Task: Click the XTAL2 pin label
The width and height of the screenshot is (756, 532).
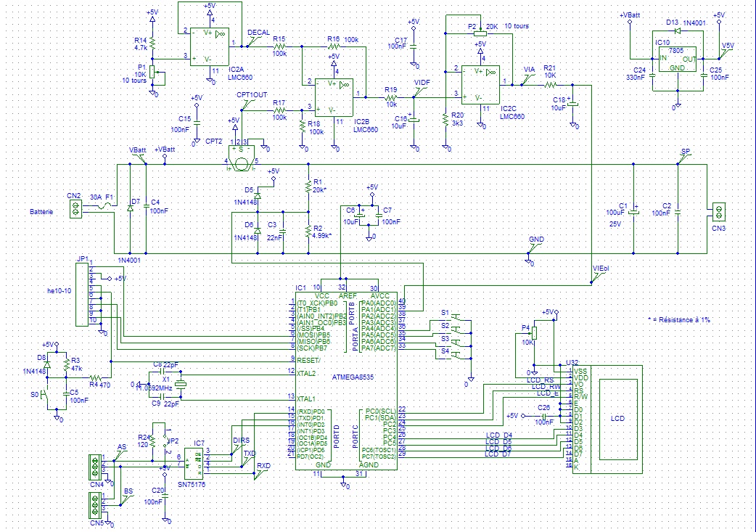Action: click(306, 373)
